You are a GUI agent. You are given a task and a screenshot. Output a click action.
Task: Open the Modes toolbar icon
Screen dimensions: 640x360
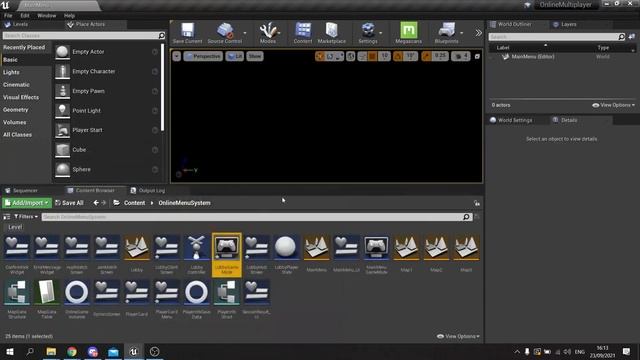268,30
